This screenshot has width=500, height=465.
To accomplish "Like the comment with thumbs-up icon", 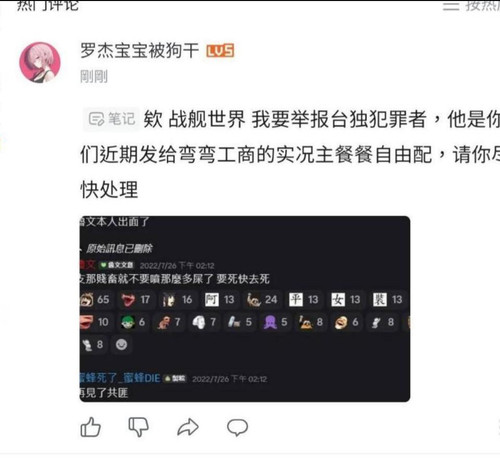I will click(91, 427).
